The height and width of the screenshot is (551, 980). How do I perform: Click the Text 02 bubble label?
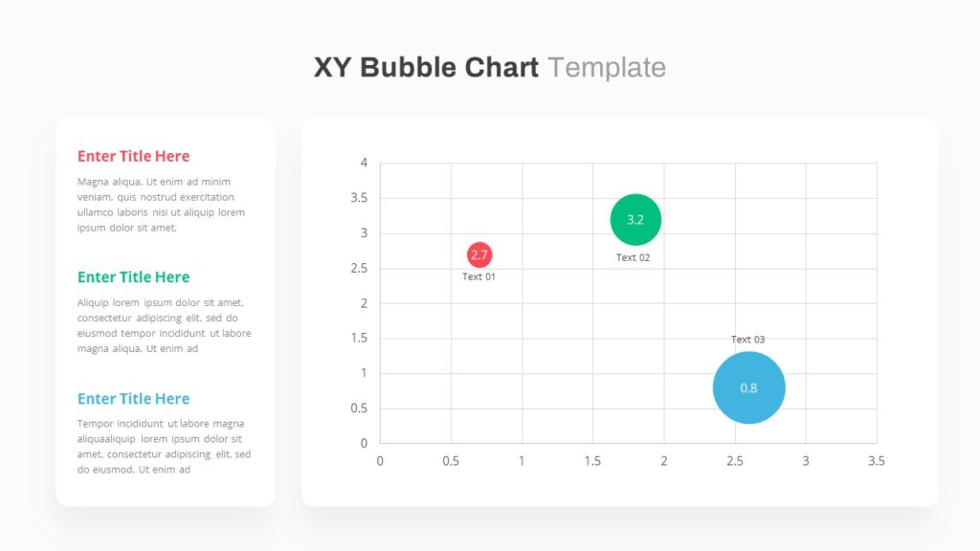point(634,257)
